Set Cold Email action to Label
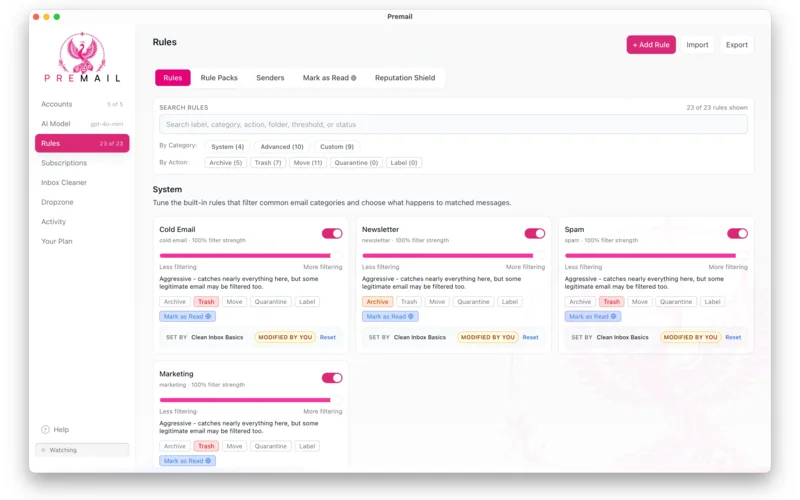The image size is (800, 500). (x=307, y=302)
